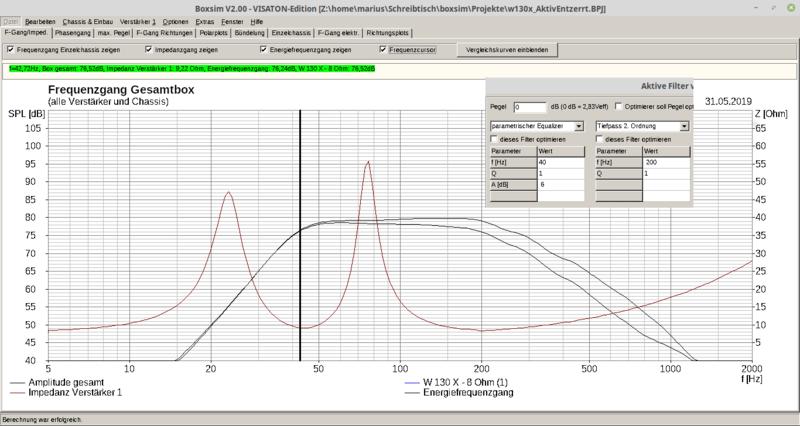Open the Verstärker 1 menu

point(137,20)
